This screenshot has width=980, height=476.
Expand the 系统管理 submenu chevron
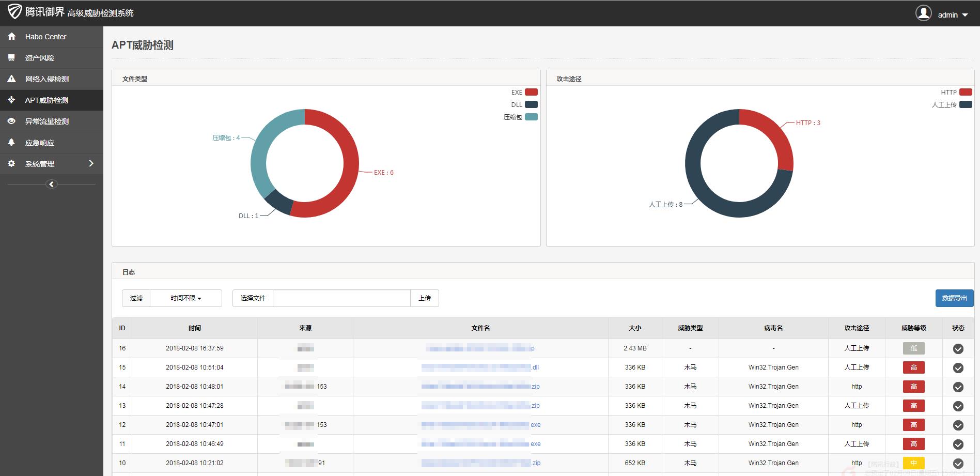click(91, 163)
